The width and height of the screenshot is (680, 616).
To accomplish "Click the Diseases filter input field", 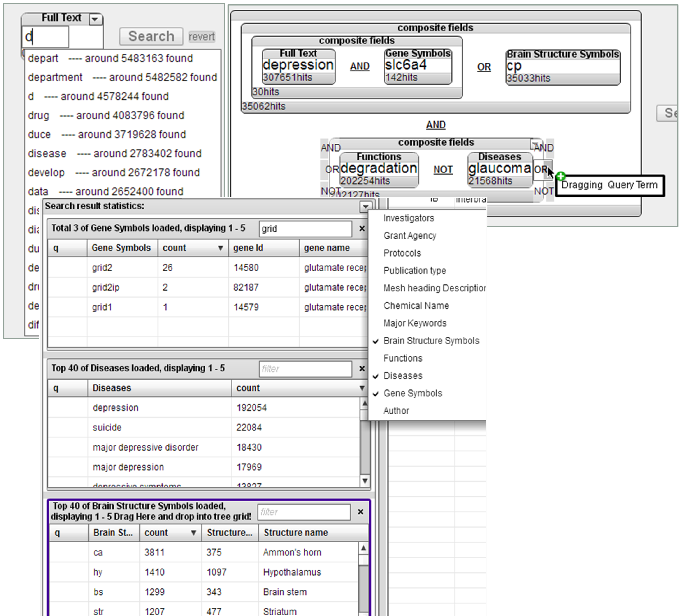I will [x=305, y=369].
